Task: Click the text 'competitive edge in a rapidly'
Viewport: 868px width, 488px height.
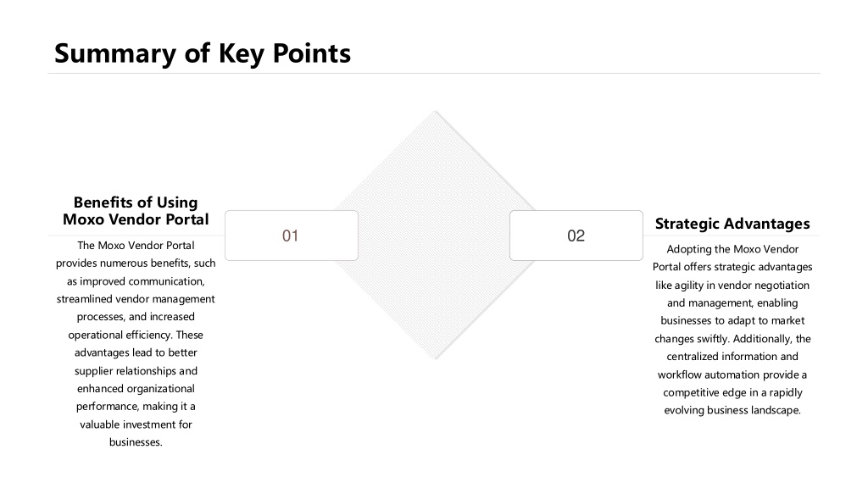Action: pyautogui.click(x=732, y=392)
